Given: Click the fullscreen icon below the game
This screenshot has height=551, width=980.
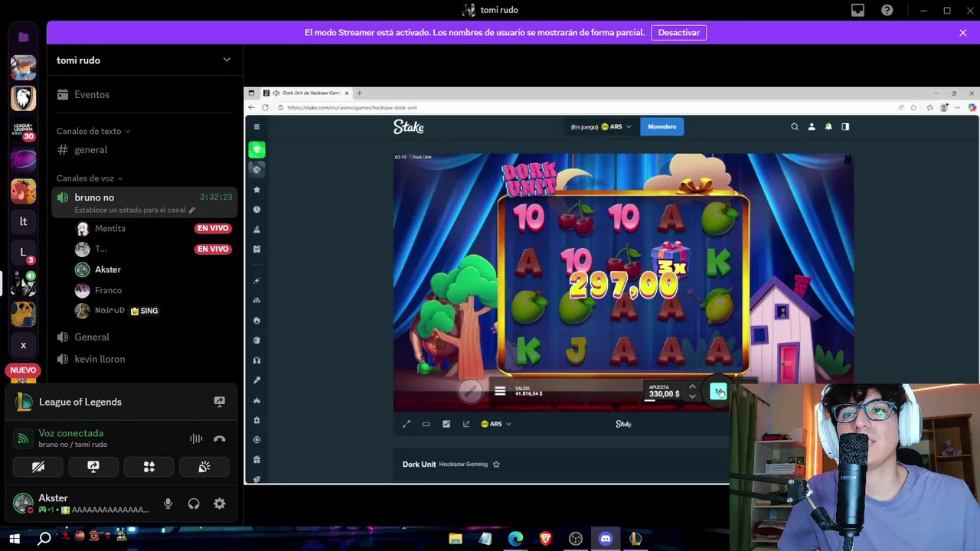Looking at the screenshot, I should pyautogui.click(x=407, y=424).
